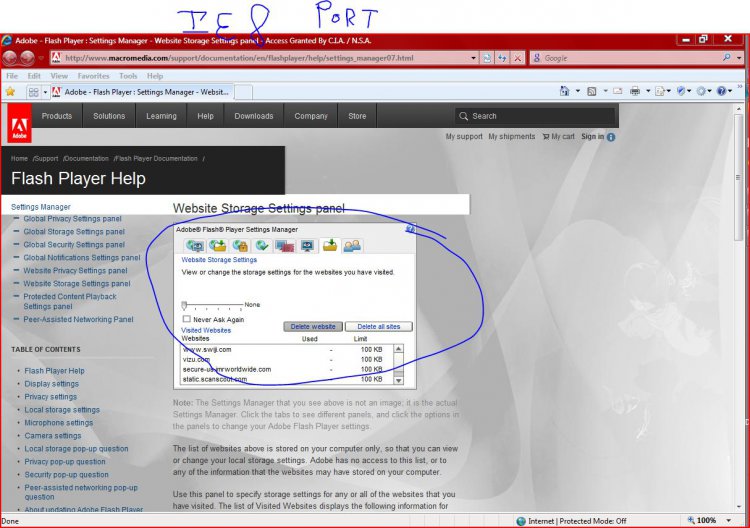The image size is (750, 528).
Task: Open the address bar URL history dropdown
Action: [473, 58]
